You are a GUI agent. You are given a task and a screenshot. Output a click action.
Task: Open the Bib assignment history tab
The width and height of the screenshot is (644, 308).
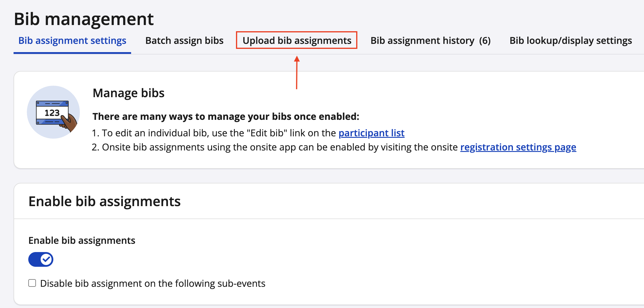422,41
